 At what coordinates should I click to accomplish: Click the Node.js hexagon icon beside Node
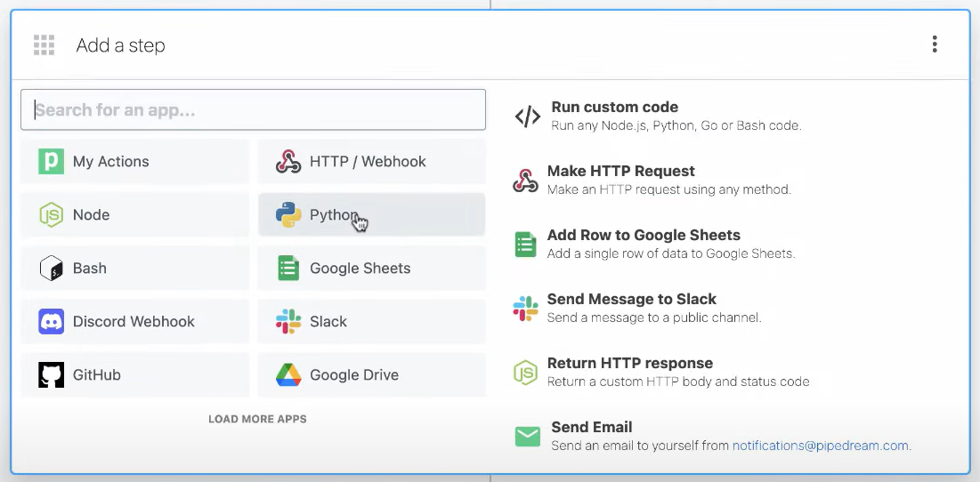coord(52,215)
